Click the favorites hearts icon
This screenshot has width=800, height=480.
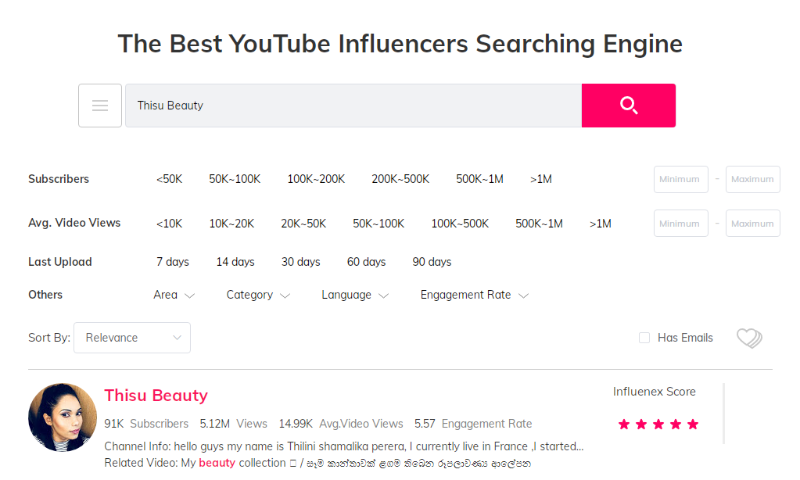click(x=749, y=338)
